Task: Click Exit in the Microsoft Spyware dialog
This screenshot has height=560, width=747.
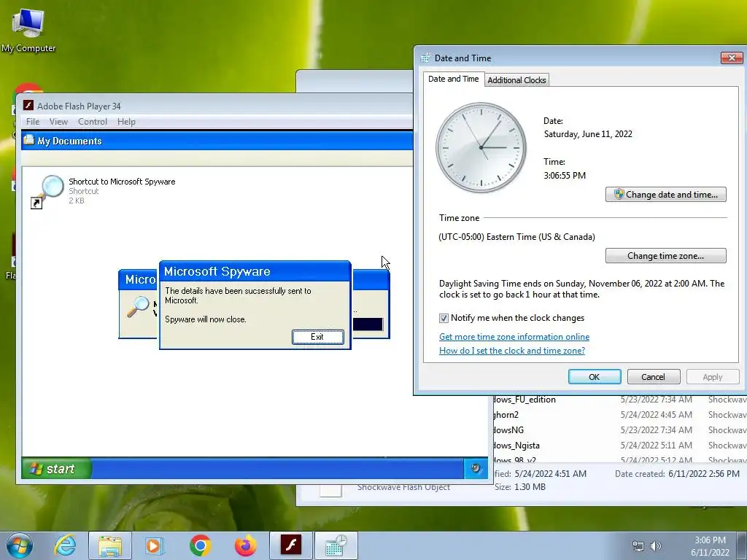Action: [x=317, y=337]
